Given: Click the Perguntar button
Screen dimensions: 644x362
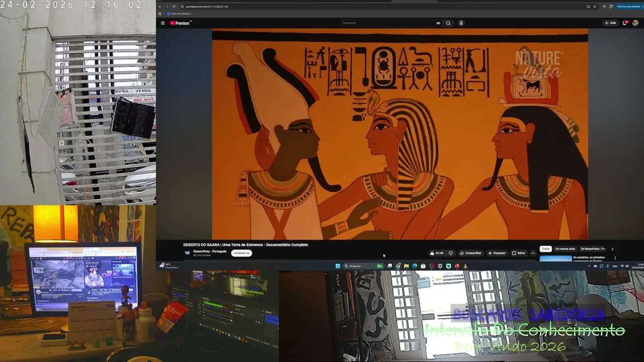Looking at the screenshot, I should [x=497, y=253].
